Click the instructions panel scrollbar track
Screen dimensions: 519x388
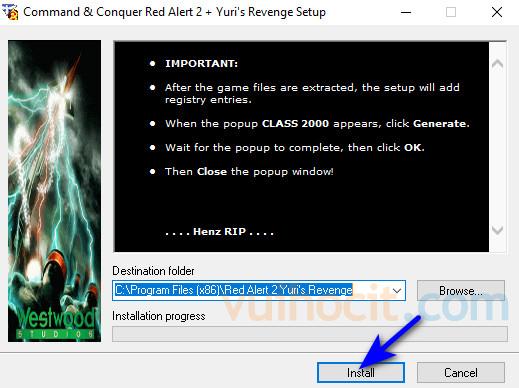[x=498, y=147]
